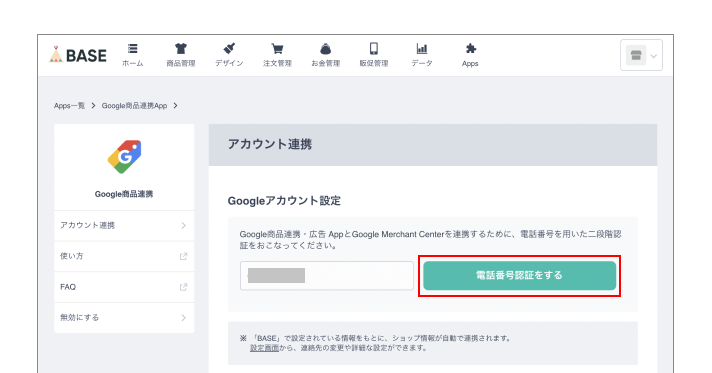
Task: Click external link icon beside 使い方
Action: click(x=183, y=256)
